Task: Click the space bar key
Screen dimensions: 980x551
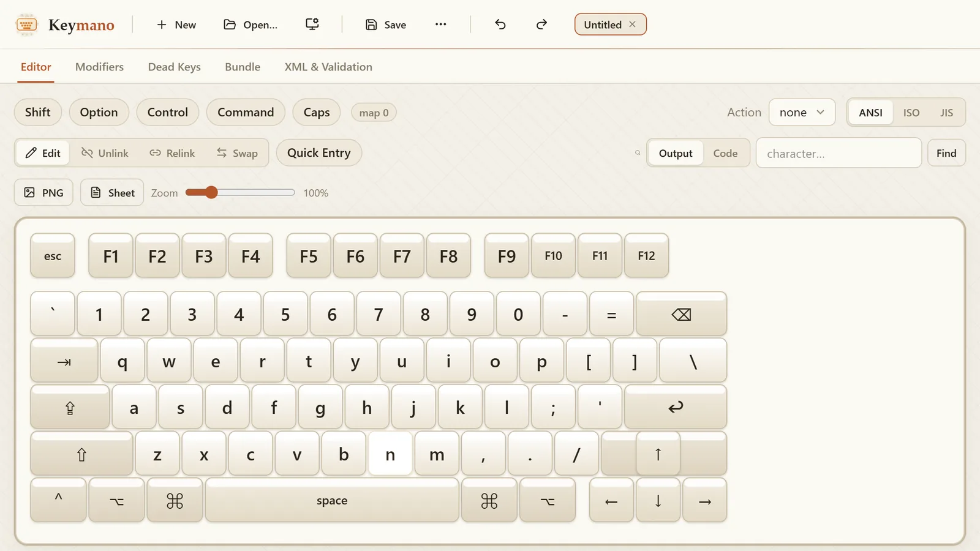Action: point(332,501)
